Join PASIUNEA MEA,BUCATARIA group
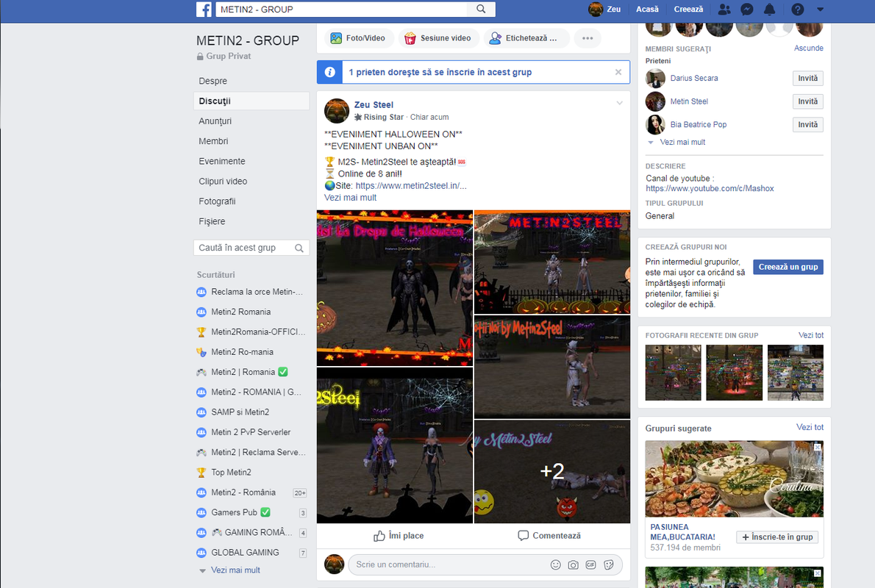This screenshot has width=875, height=588. click(x=776, y=537)
